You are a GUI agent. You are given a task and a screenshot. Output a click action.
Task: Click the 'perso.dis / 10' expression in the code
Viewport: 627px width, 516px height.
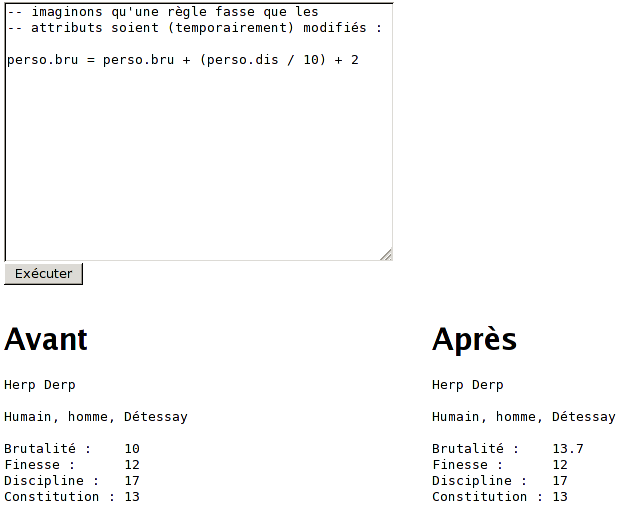tap(262, 60)
